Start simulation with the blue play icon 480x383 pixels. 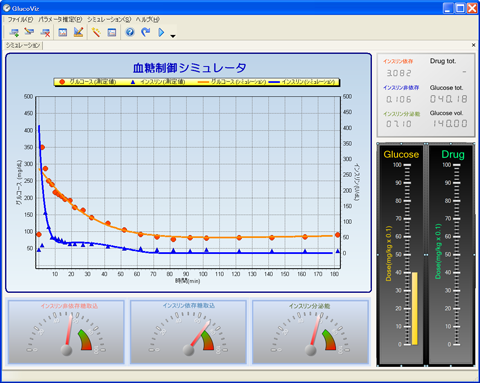tap(161, 32)
